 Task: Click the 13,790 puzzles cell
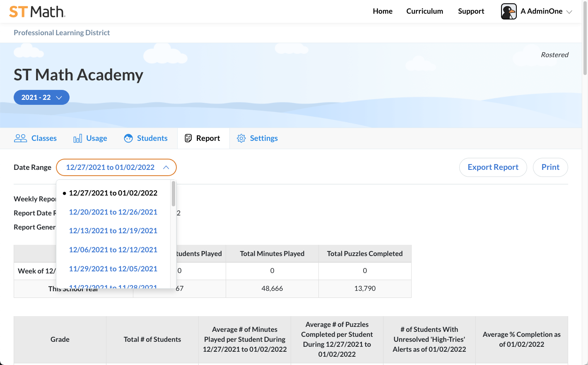pyautogui.click(x=365, y=288)
